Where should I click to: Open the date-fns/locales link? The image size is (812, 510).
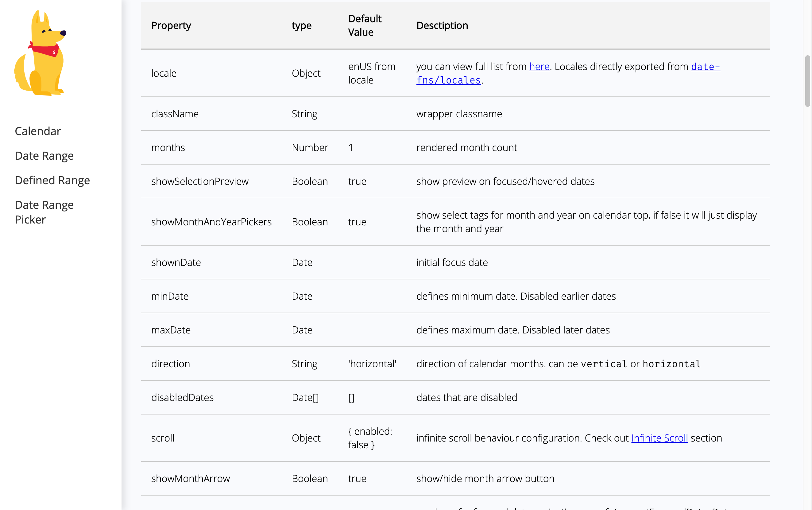[448, 80]
